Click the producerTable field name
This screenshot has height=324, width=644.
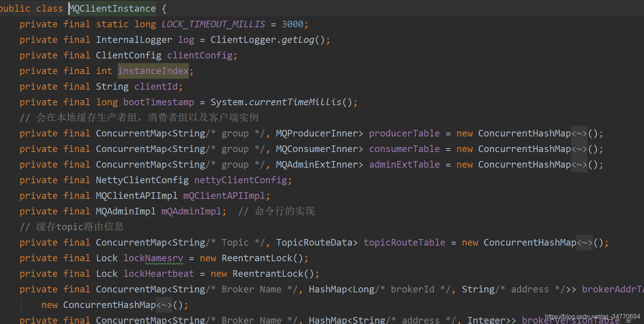(x=404, y=133)
